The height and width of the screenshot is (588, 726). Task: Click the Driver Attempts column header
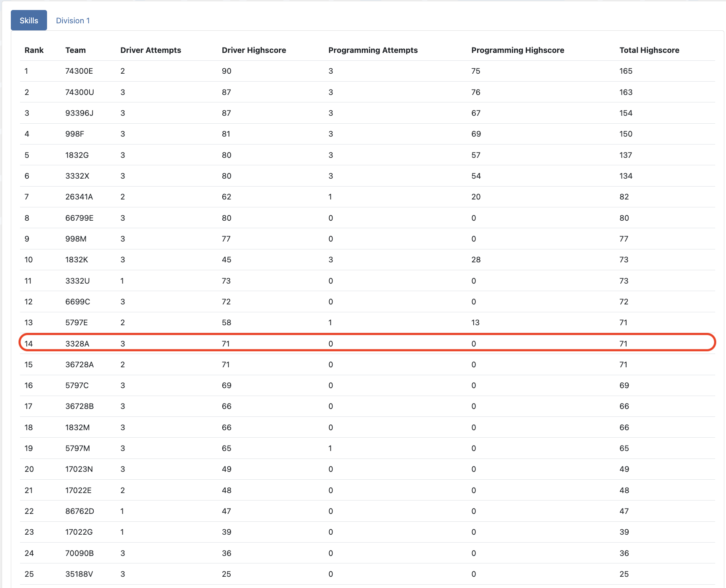click(150, 50)
